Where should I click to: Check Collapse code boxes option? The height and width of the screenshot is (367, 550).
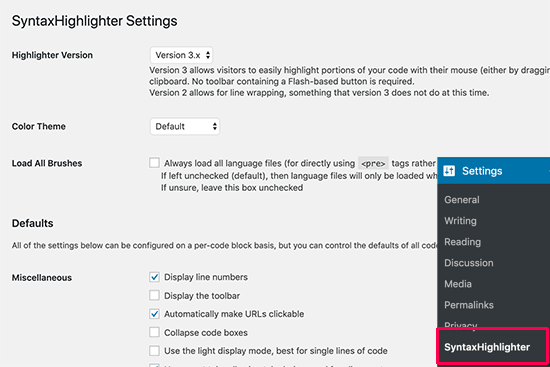[154, 332]
